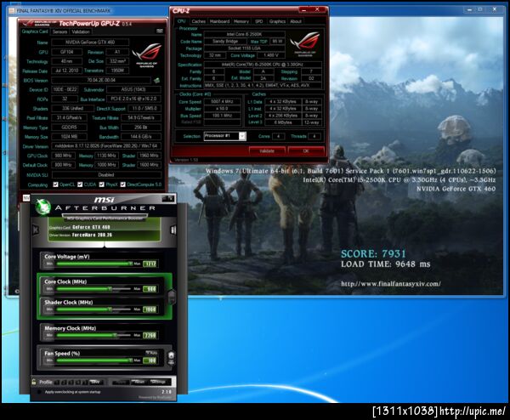Screen dimensions: 510x420
Task: Open the Afterburner Settings button
Action: pos(158,383)
